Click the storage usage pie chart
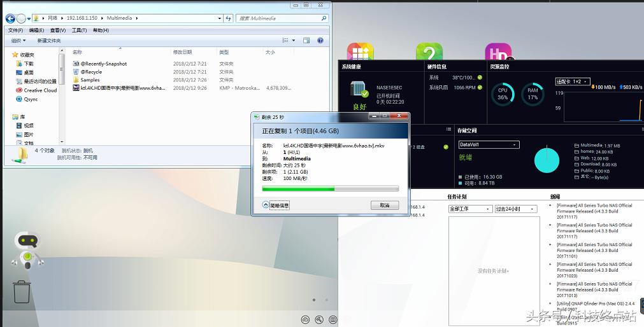 click(x=547, y=160)
